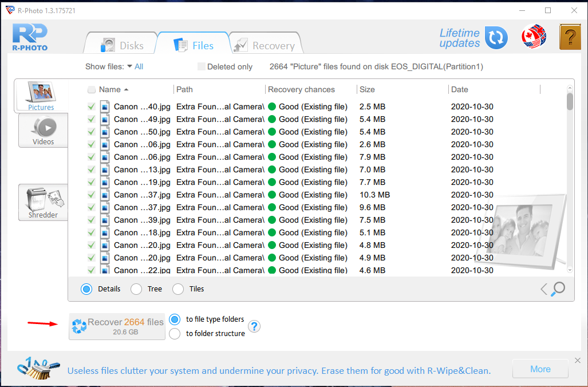
Task: Choose to file type folders option
Action: coord(175,319)
